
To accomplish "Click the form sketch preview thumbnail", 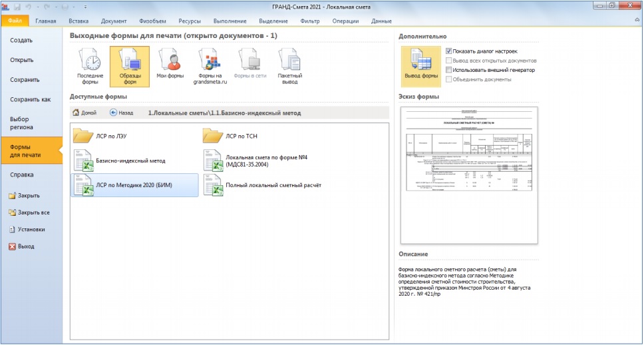I will 469,175.
